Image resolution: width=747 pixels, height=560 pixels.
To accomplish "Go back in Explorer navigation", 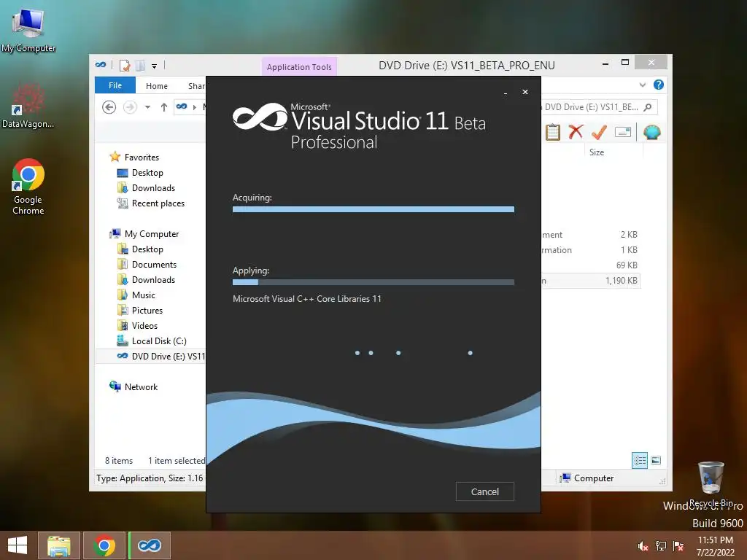I will click(x=109, y=107).
